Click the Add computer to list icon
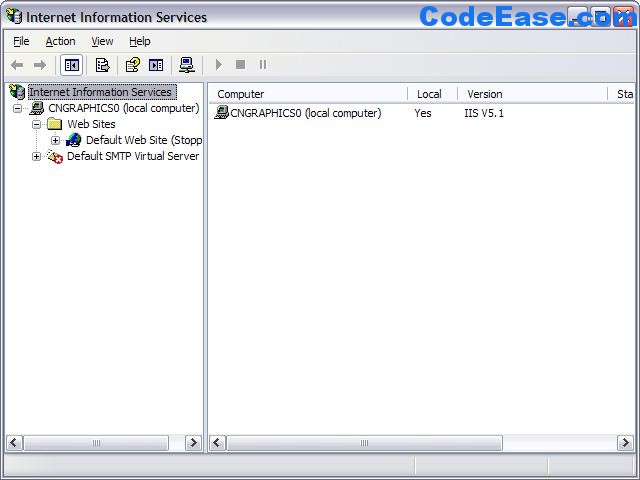 pyautogui.click(x=187, y=65)
